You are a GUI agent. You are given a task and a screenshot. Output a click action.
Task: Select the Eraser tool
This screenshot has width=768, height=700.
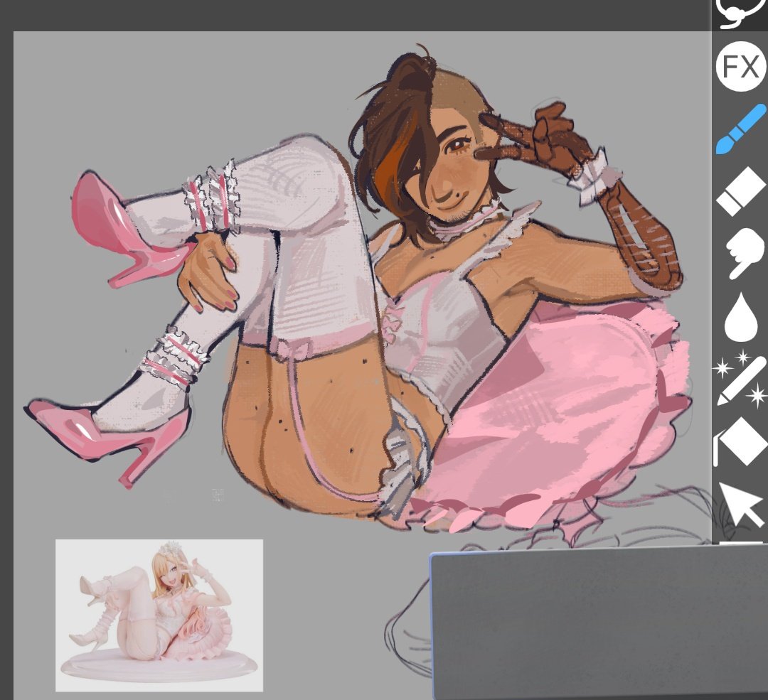coord(740,191)
